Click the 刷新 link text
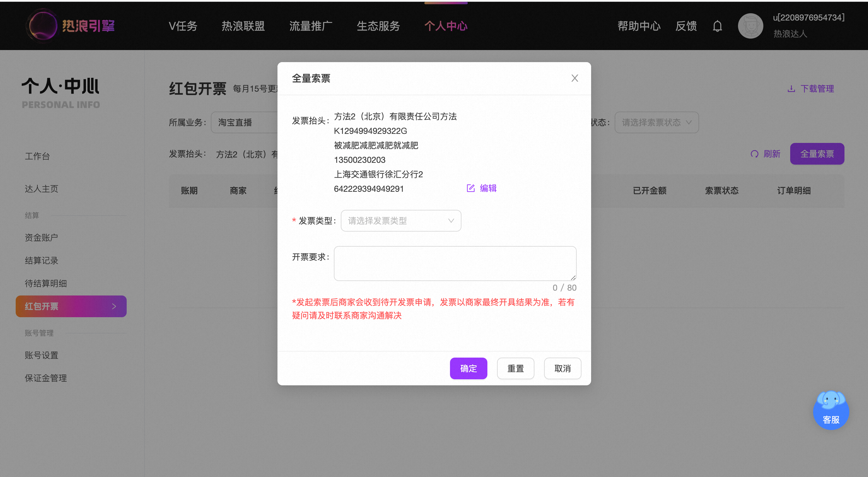The width and height of the screenshot is (868, 477). pos(771,154)
